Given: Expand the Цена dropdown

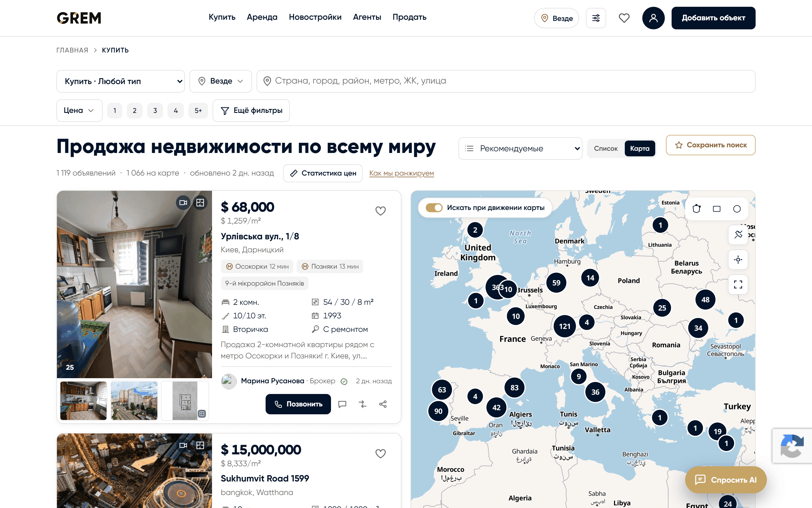Looking at the screenshot, I should [79, 111].
